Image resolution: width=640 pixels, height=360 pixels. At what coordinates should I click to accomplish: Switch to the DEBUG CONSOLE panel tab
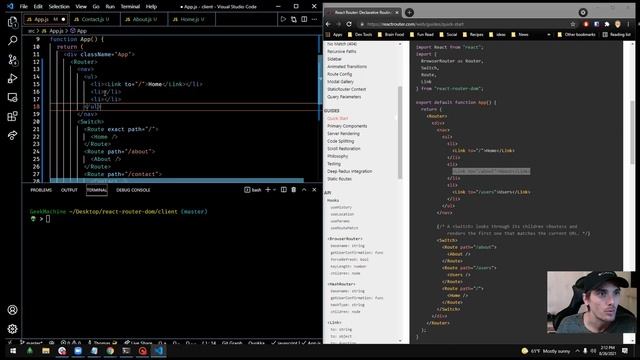pyautogui.click(x=133, y=190)
